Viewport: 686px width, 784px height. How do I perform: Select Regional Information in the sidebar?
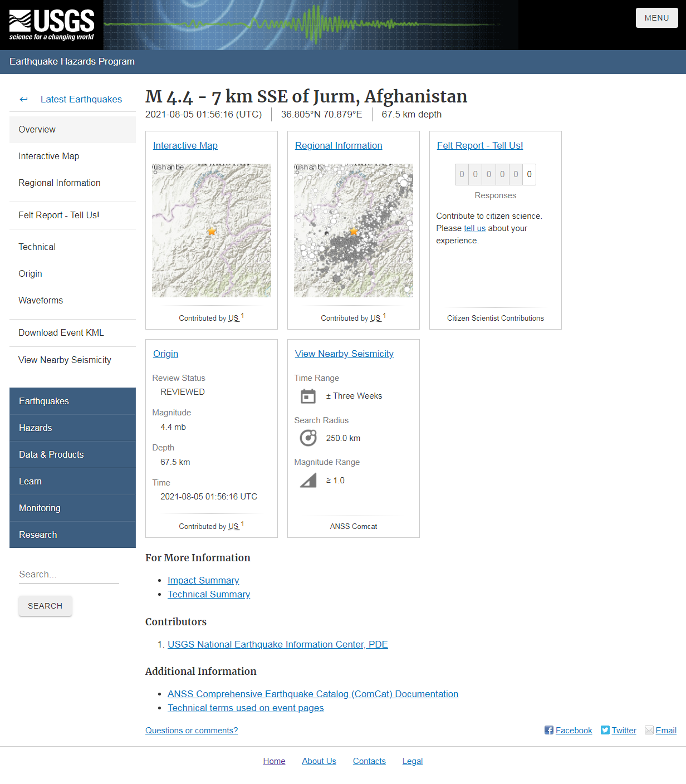point(72,183)
